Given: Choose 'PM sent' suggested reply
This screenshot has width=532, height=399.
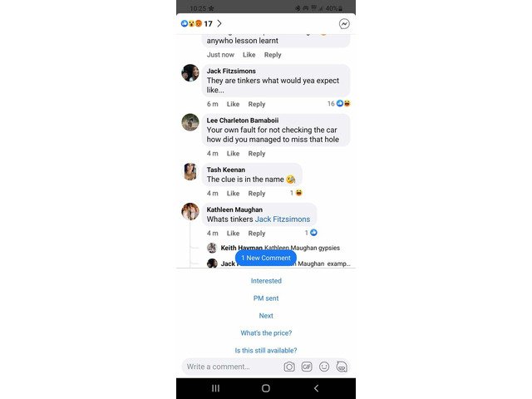Looking at the screenshot, I should (x=266, y=298).
